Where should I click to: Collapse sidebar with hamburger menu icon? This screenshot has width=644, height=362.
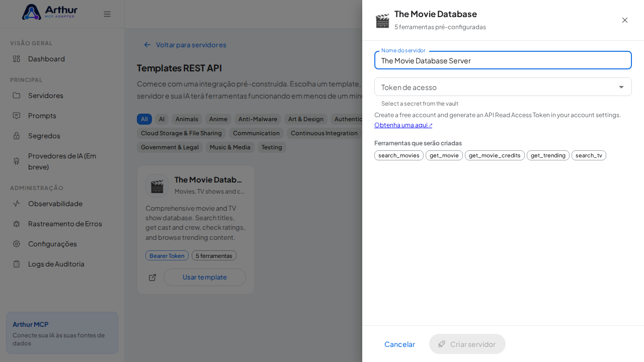[x=107, y=14]
